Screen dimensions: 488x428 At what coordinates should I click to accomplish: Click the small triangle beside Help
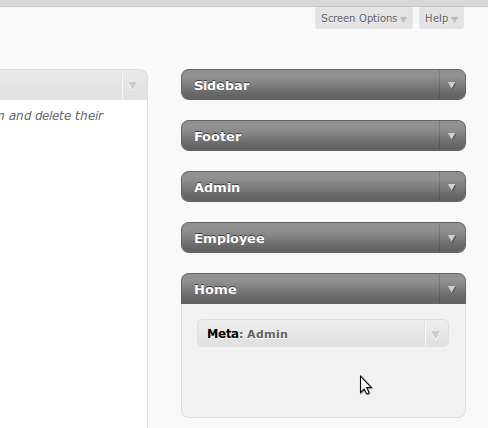[x=455, y=20]
